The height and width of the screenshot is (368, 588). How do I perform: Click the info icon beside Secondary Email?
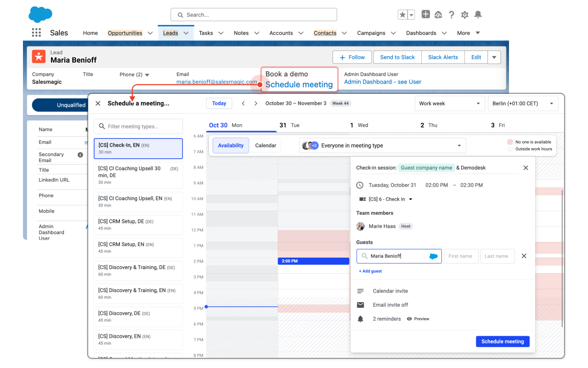pos(80,155)
